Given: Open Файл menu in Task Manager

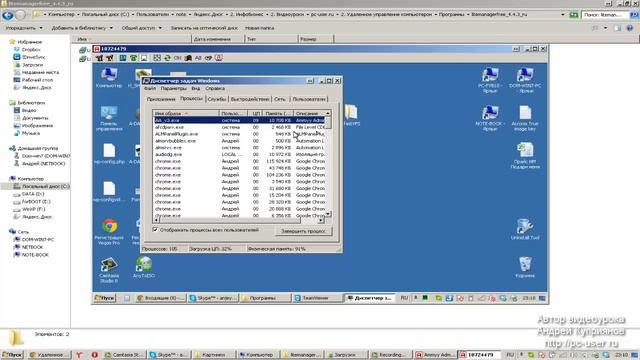Looking at the screenshot, I should pyautogui.click(x=149, y=89).
